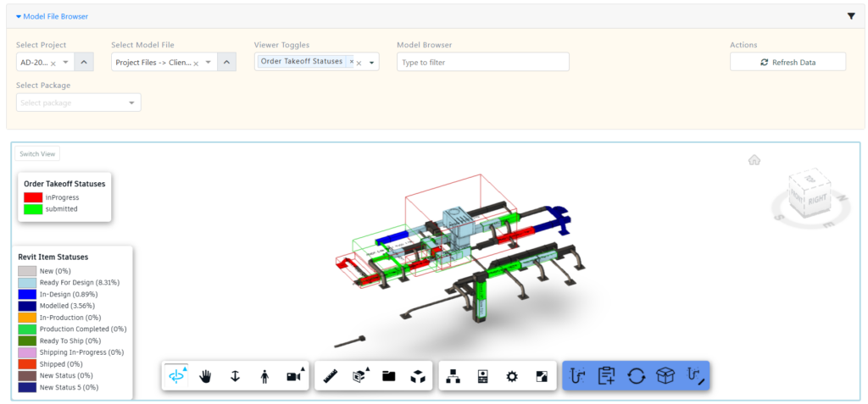The width and height of the screenshot is (868, 404).
Task: Open viewer Settings gear
Action: (511, 376)
